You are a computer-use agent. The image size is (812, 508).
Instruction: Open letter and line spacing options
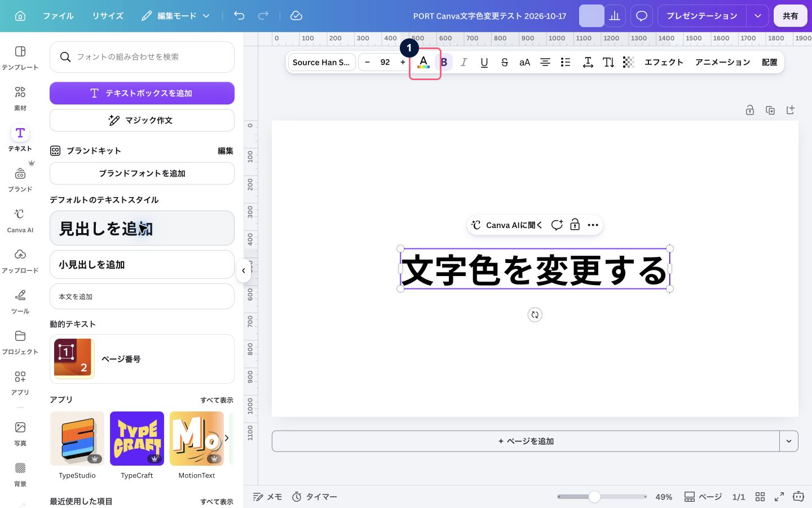click(x=588, y=62)
